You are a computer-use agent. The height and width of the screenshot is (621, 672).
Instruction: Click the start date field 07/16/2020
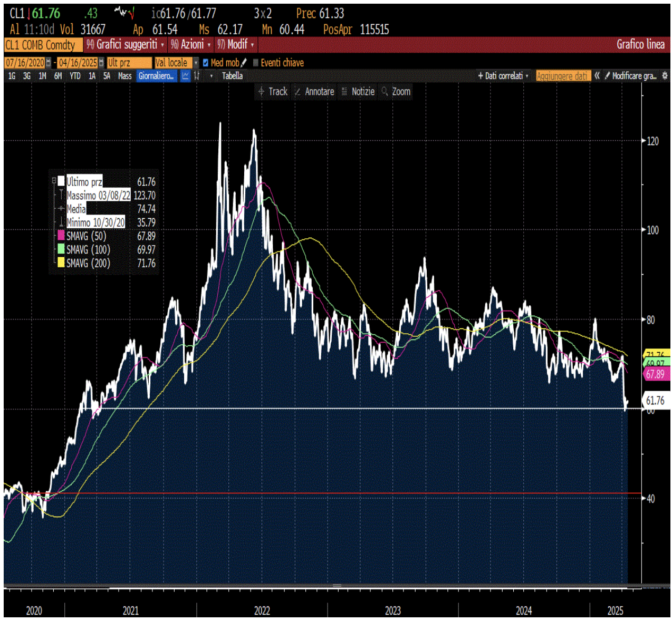(25, 63)
